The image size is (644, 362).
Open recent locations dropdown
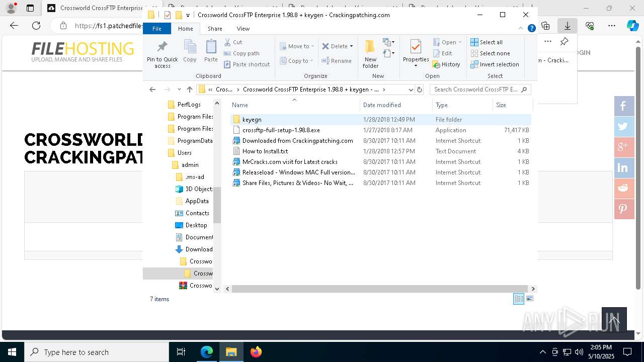pos(179,89)
